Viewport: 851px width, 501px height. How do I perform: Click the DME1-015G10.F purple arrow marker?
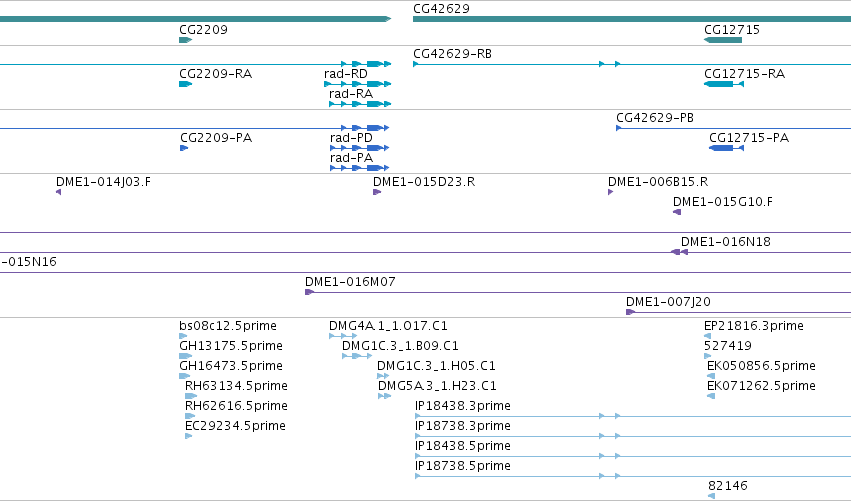click(677, 212)
